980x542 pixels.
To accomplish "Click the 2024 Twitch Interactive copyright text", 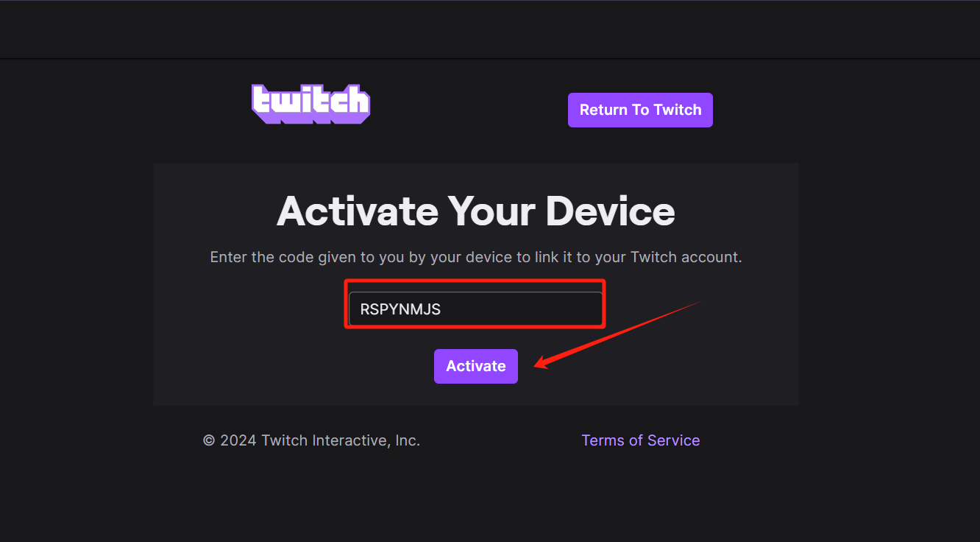I will point(312,440).
